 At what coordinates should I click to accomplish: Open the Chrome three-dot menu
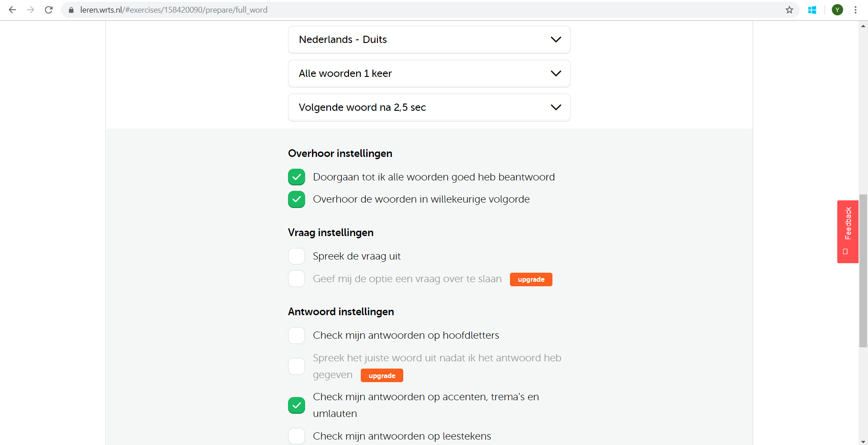click(x=855, y=10)
